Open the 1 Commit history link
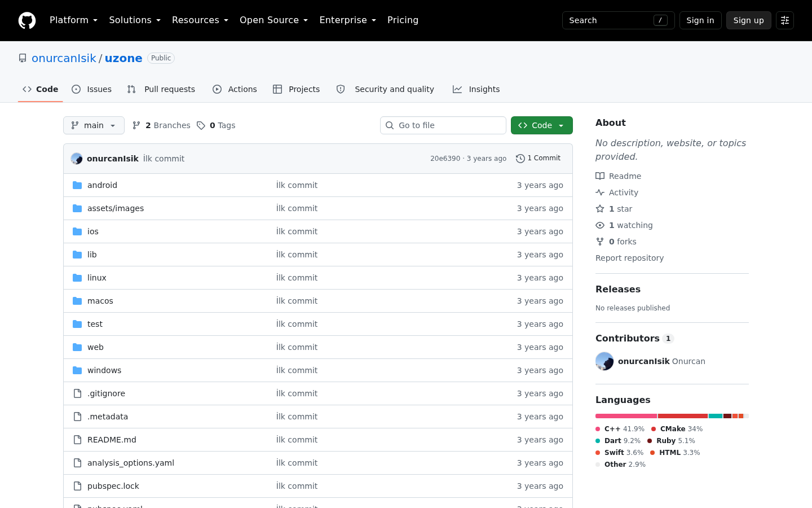 [539, 159]
